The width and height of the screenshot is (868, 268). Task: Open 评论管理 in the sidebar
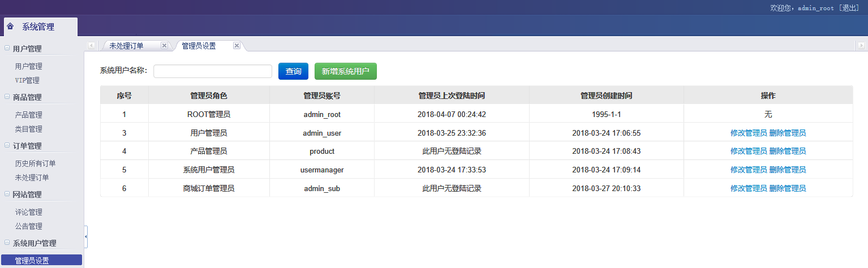[28, 212]
